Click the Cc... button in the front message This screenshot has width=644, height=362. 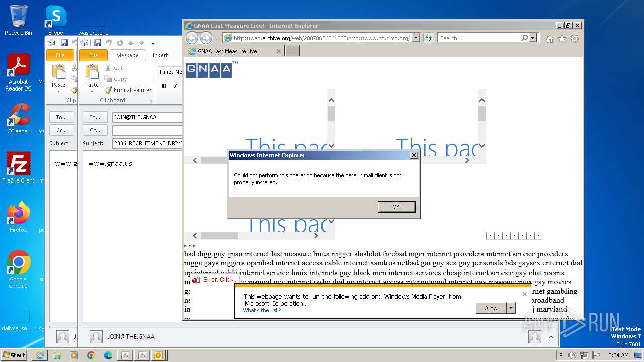(x=95, y=130)
